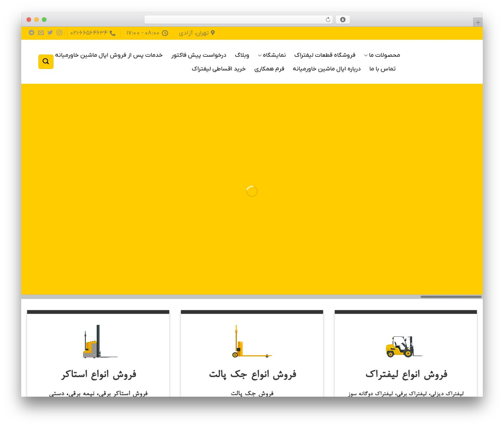The image size is (504, 427).
Task: Open the فروشگاه قطعات لیفتراک menu item
Action: pyautogui.click(x=325, y=55)
